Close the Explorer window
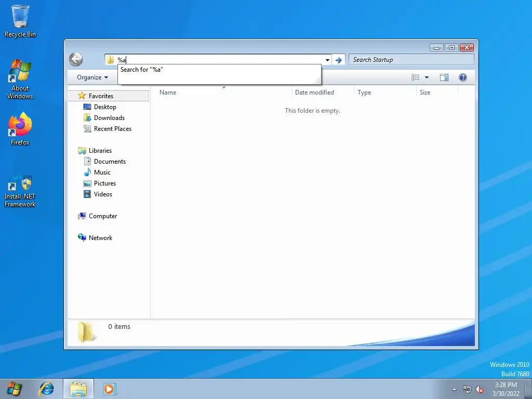The width and height of the screenshot is (532, 399). click(467, 47)
